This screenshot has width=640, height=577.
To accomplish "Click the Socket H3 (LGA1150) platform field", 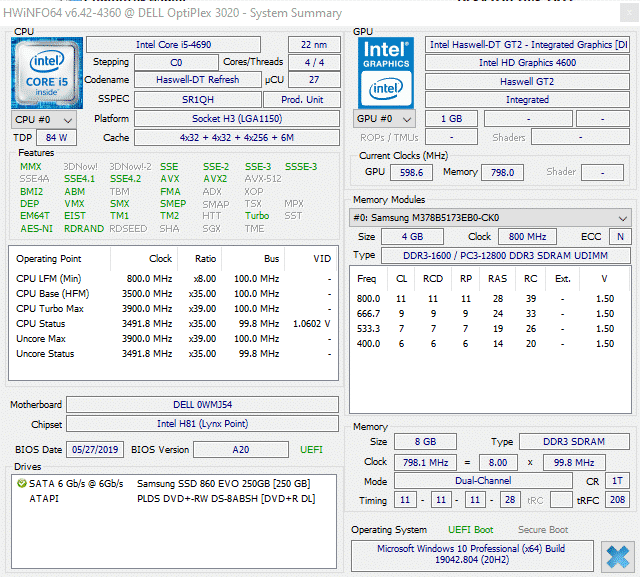I will pos(236,119).
